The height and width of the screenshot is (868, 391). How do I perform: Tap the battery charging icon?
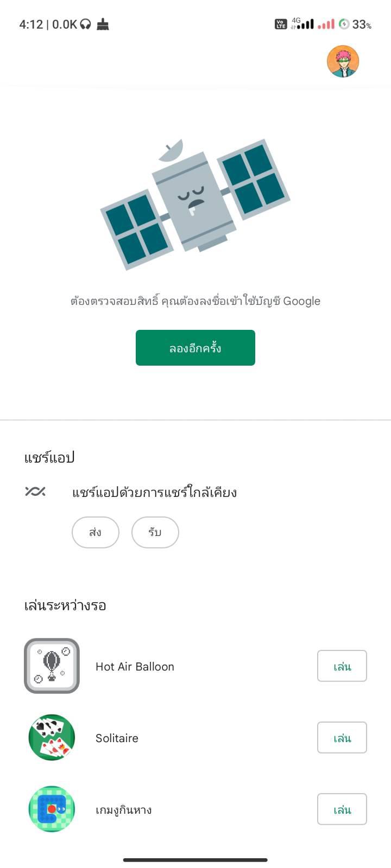(344, 24)
